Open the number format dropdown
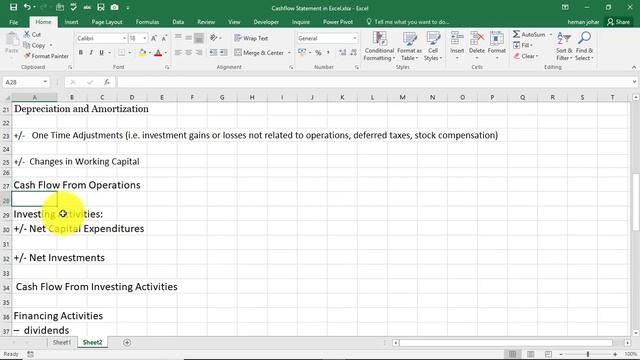 click(x=355, y=38)
